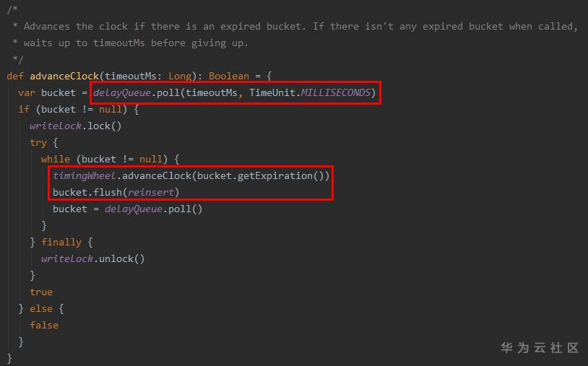
Task: Click the true return value
Action: pos(41,292)
